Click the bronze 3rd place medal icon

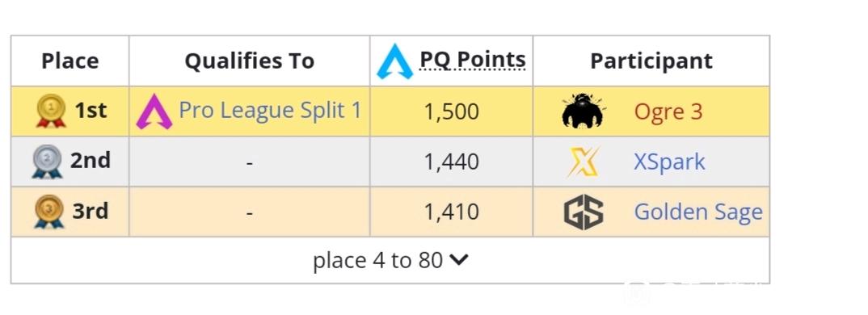coord(49,212)
